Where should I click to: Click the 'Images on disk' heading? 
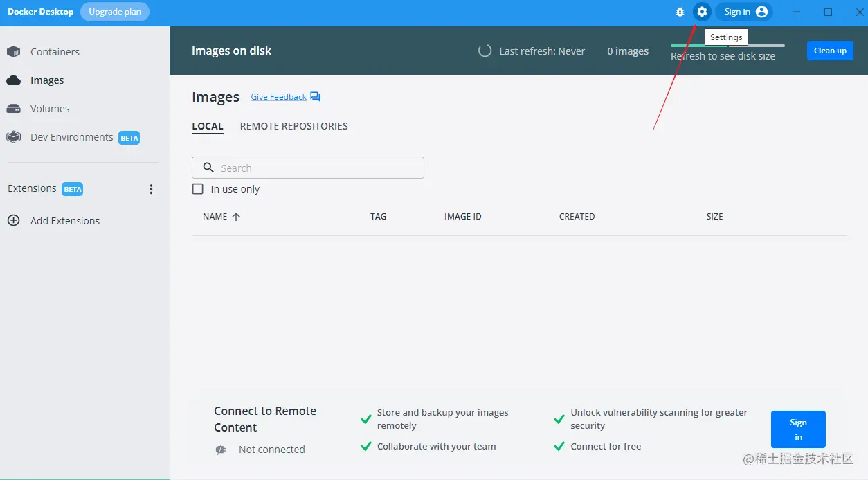231,51
